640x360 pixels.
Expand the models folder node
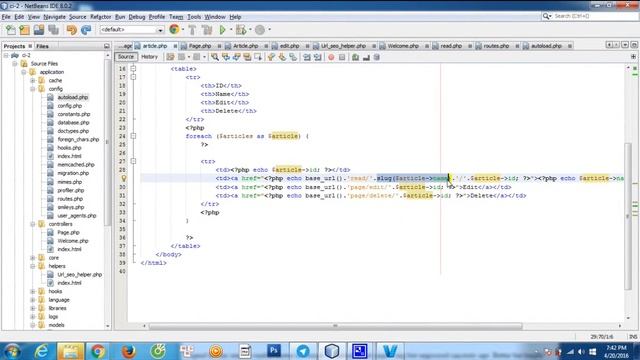(33, 325)
